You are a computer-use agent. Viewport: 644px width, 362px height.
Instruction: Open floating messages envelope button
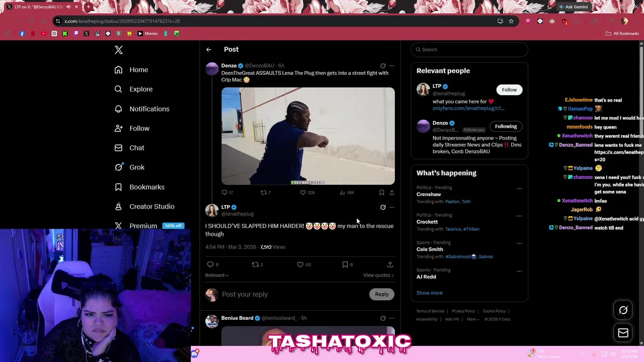point(623,333)
